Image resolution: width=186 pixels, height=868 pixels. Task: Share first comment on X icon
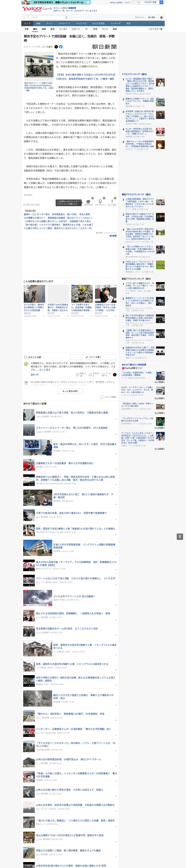[115, 374]
